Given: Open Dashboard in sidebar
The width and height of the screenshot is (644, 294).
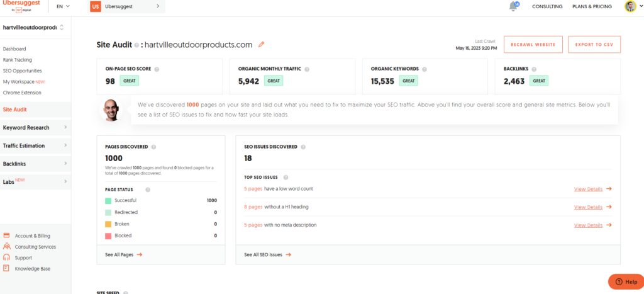Looking at the screenshot, I should [14, 49].
